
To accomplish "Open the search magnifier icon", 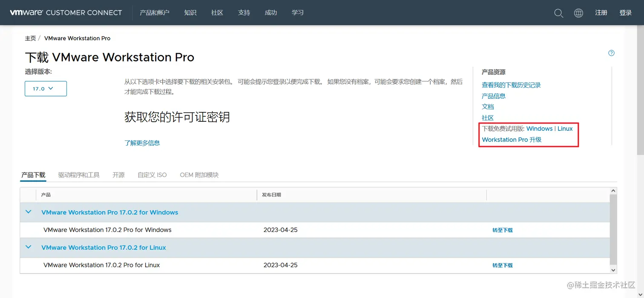I will 558,13.
